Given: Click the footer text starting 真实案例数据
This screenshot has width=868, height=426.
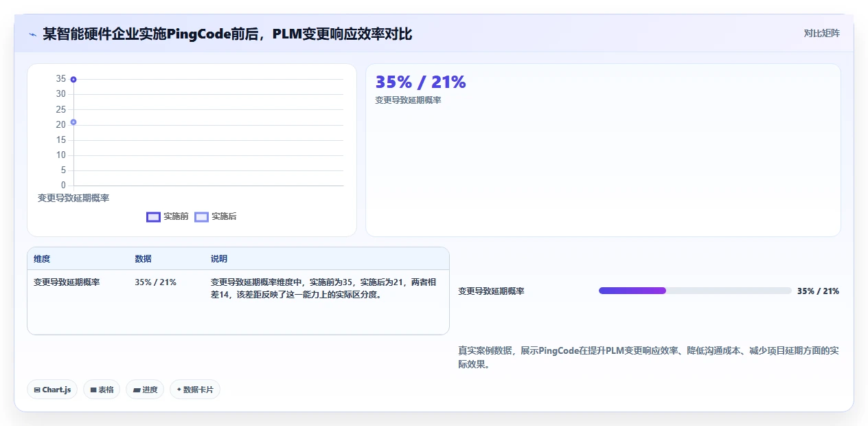Looking at the screenshot, I should (648, 358).
